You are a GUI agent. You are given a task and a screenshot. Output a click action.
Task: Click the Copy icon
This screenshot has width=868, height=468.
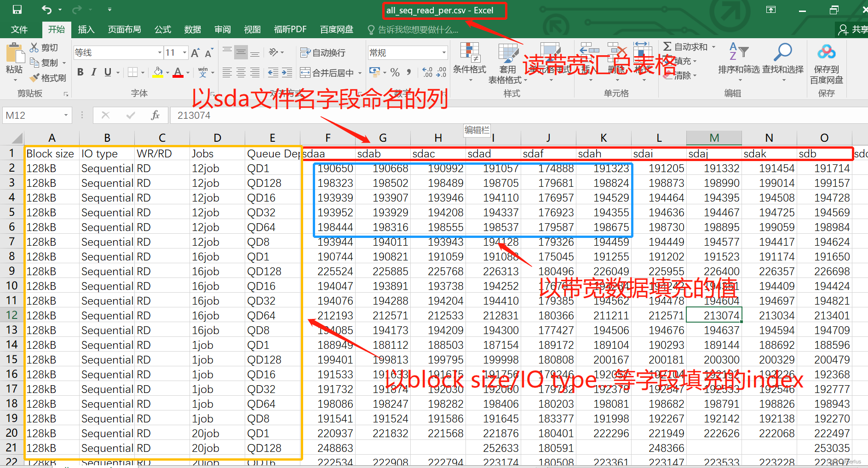click(34, 62)
